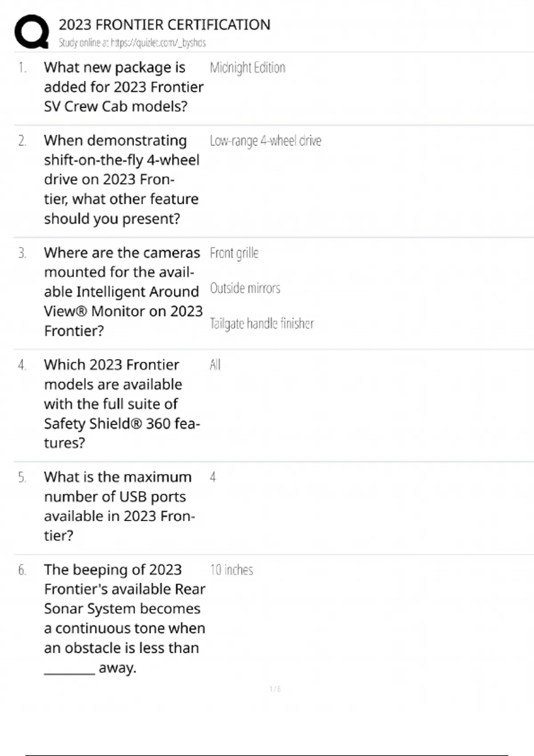Click question number 3 marker
This screenshot has width=534, height=756.
point(22,253)
